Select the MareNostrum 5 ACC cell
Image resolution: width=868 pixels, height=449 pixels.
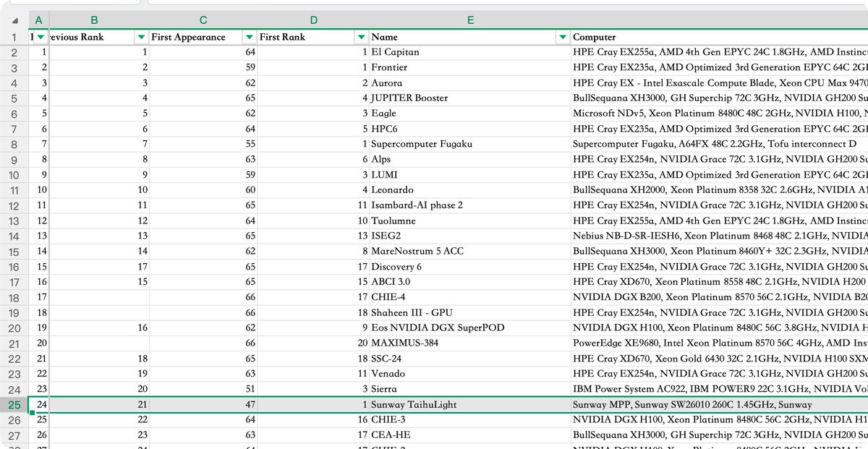470,251
